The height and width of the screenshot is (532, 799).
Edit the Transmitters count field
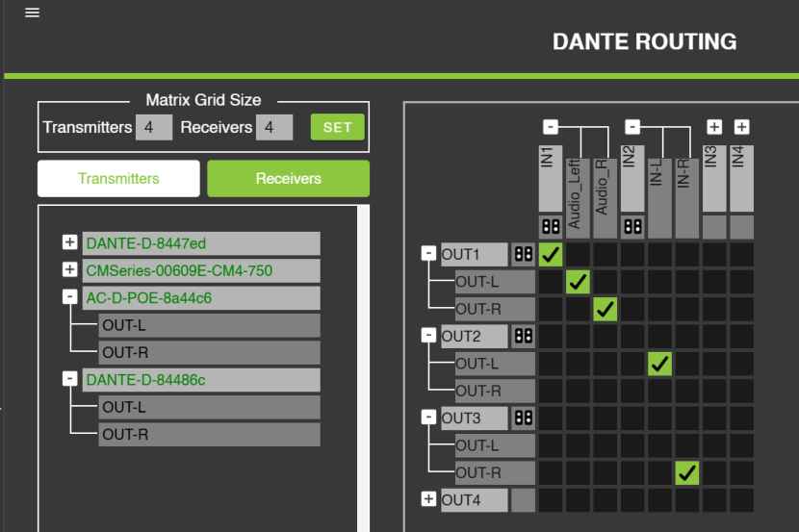pos(154,127)
